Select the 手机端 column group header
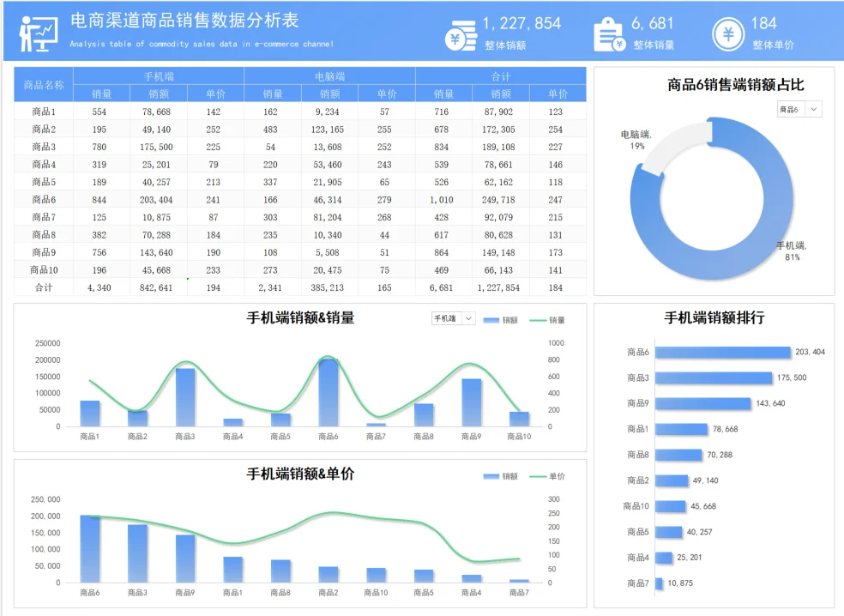Screen dimensions: 844x616 (x=156, y=76)
